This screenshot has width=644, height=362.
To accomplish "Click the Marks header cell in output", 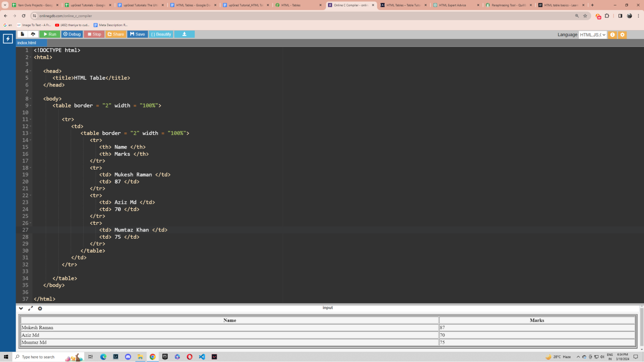I will pos(537,320).
